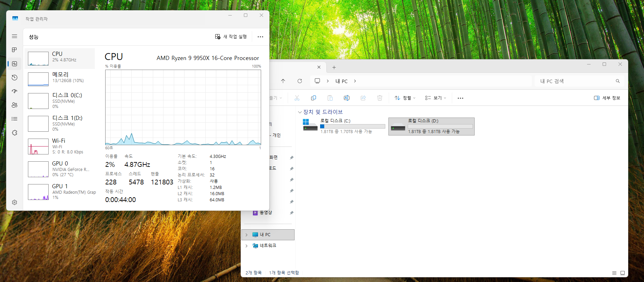644x282 pixels.
Task: Switch to large icons view in status bar
Action: 623,273
